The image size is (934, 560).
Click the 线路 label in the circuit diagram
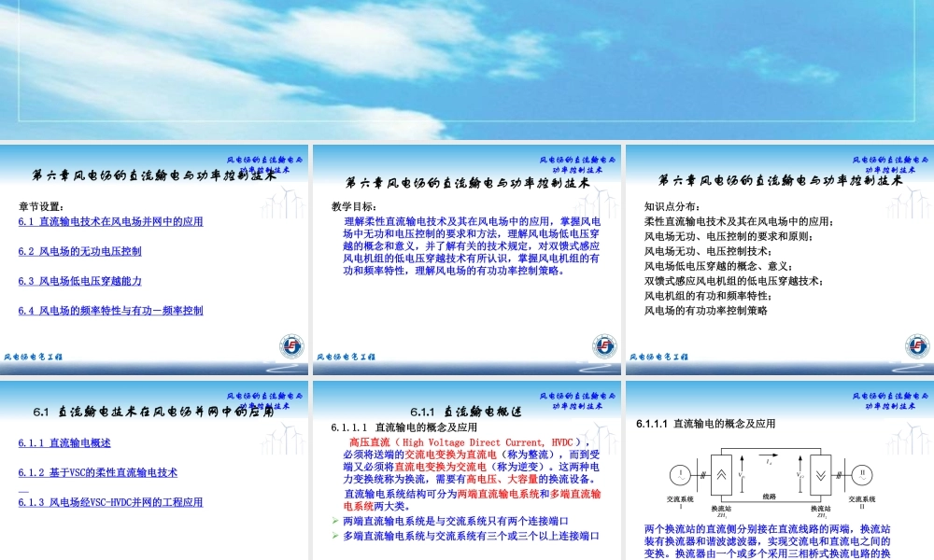[x=769, y=496]
